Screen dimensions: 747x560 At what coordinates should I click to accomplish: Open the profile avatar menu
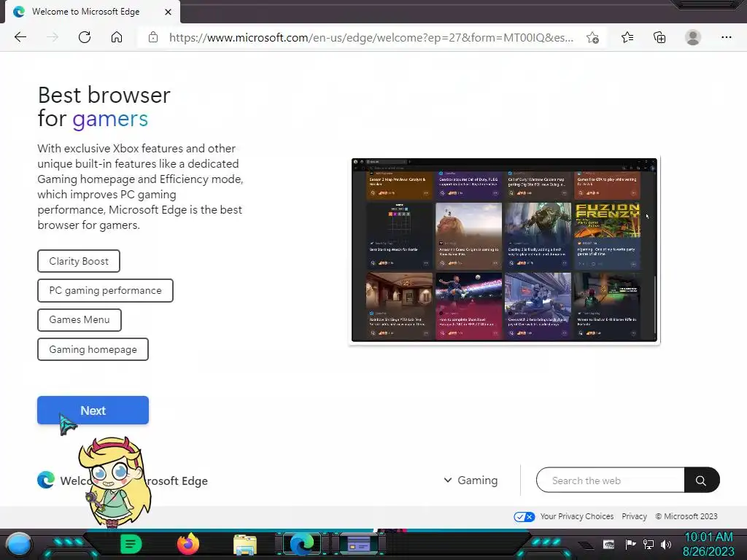pyautogui.click(x=693, y=37)
